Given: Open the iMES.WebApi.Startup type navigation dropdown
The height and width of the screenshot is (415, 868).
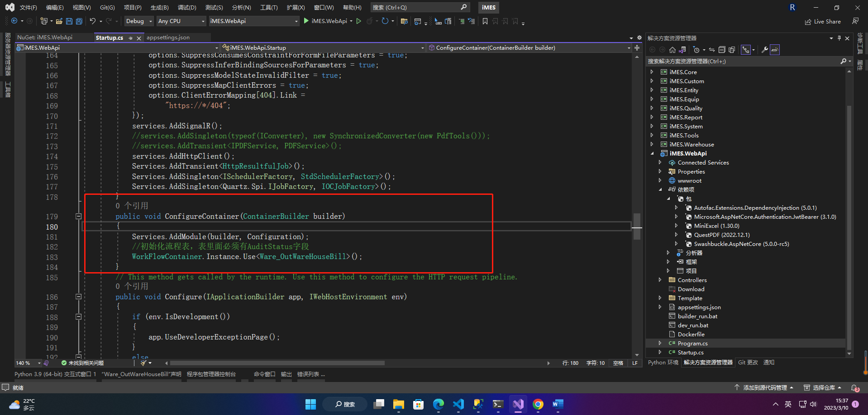Looking at the screenshot, I should coord(323,47).
